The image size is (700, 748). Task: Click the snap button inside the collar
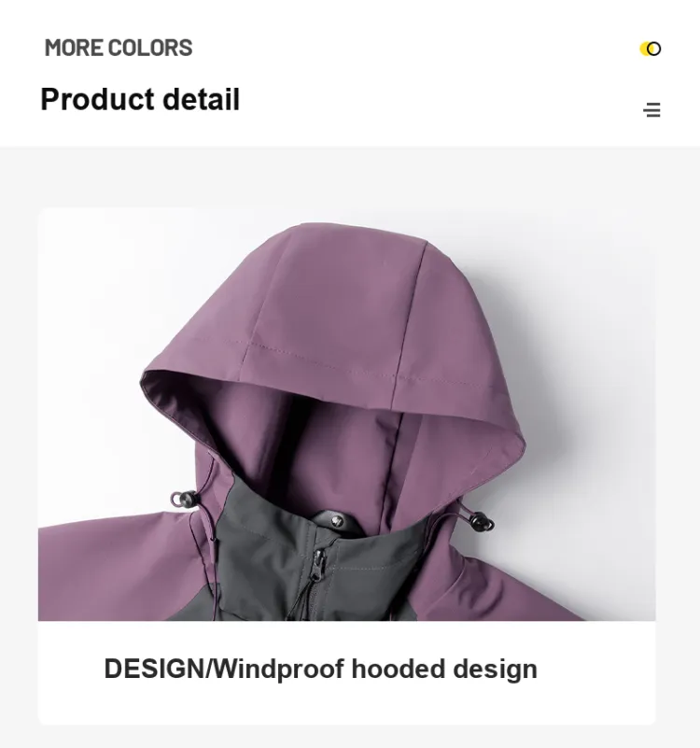coord(337,521)
